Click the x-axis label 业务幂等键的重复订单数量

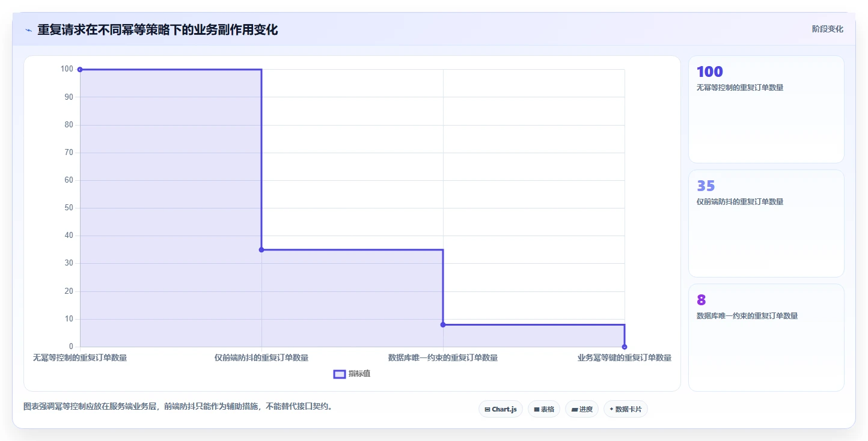(x=625, y=357)
